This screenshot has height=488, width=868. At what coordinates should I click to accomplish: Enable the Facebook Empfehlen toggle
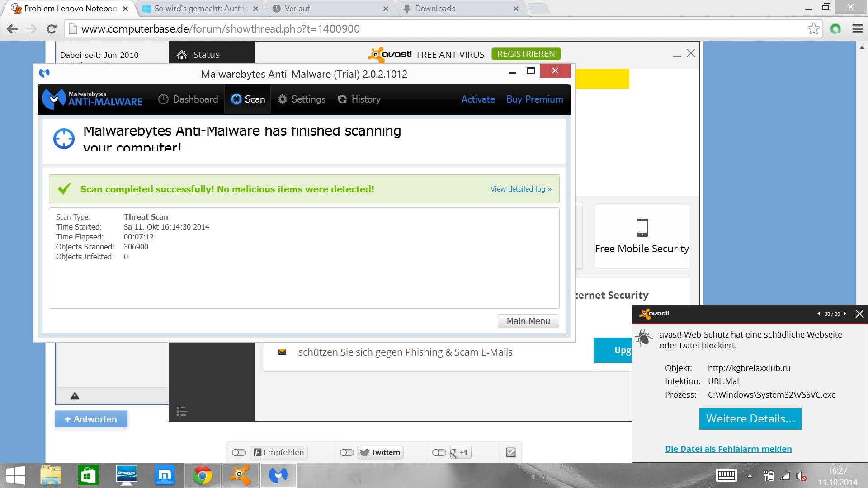tap(239, 452)
